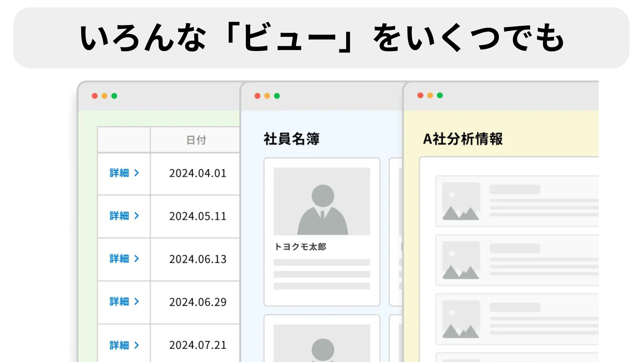Click the 日付 column header
This screenshot has width=644, height=362.
tap(196, 140)
